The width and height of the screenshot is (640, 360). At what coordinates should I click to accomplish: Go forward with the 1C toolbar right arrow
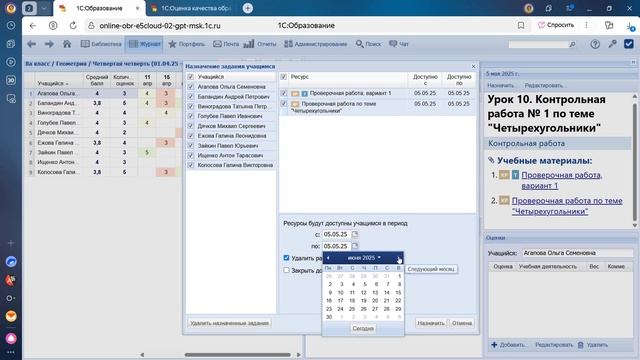[x=49, y=44]
